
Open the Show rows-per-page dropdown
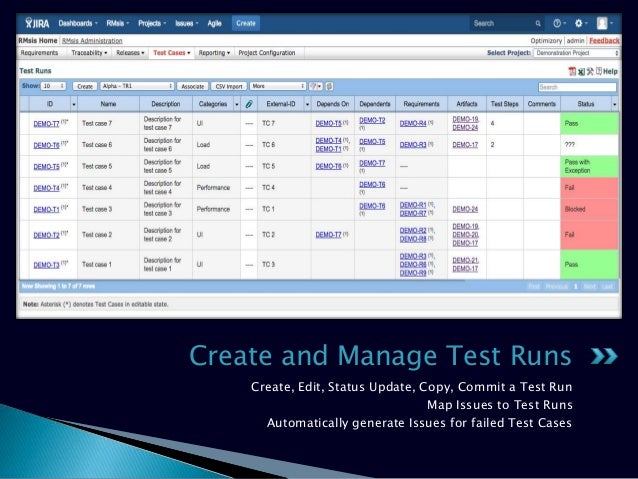pos(53,86)
